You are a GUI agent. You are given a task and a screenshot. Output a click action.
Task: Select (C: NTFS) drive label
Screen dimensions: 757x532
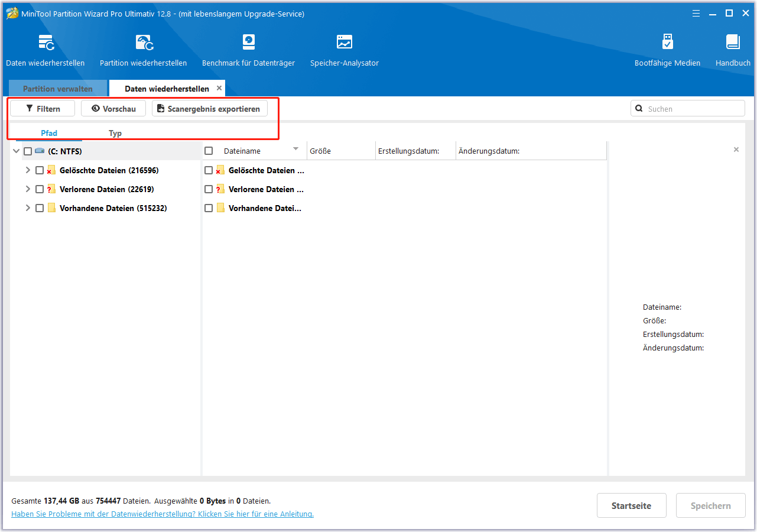point(65,151)
